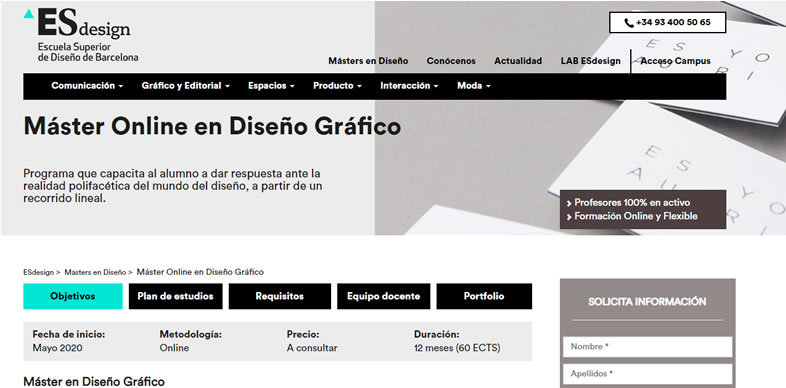Click the Nombre input field

[x=647, y=347]
